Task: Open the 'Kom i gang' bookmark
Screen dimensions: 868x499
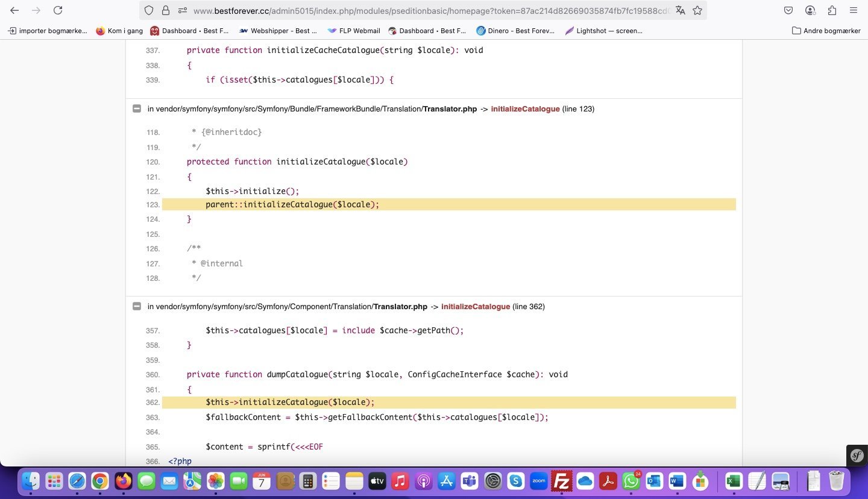Action: [119, 31]
